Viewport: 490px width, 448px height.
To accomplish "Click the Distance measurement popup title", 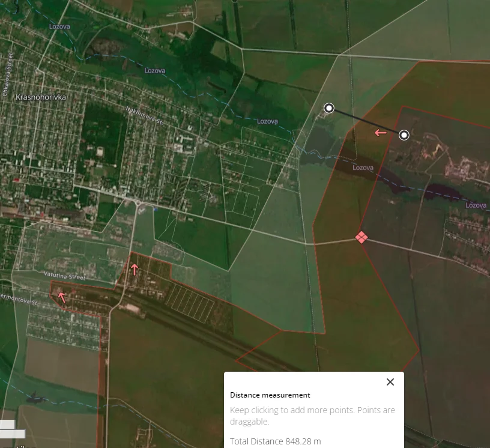I will pos(270,395).
